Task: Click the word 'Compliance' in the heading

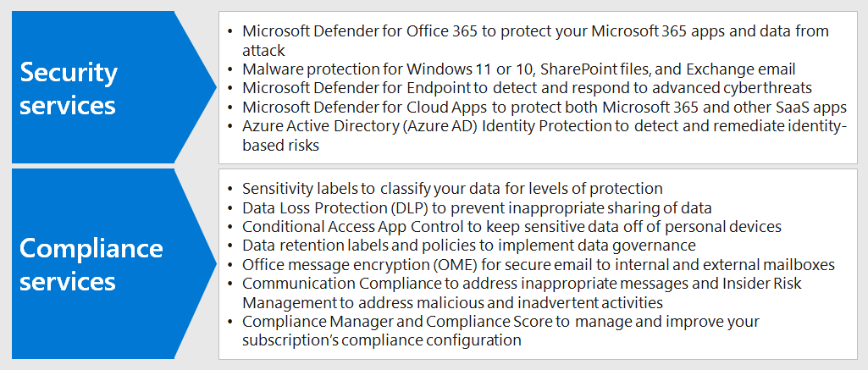Action: click(91, 250)
